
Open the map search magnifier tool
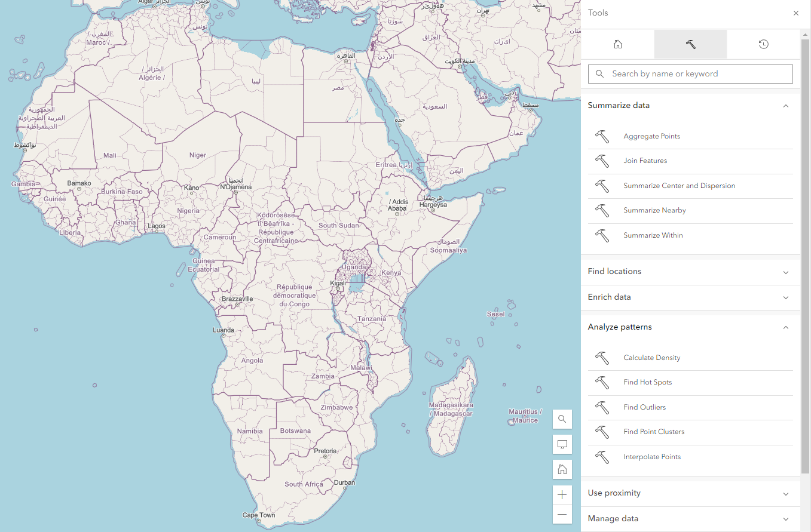tap(562, 419)
